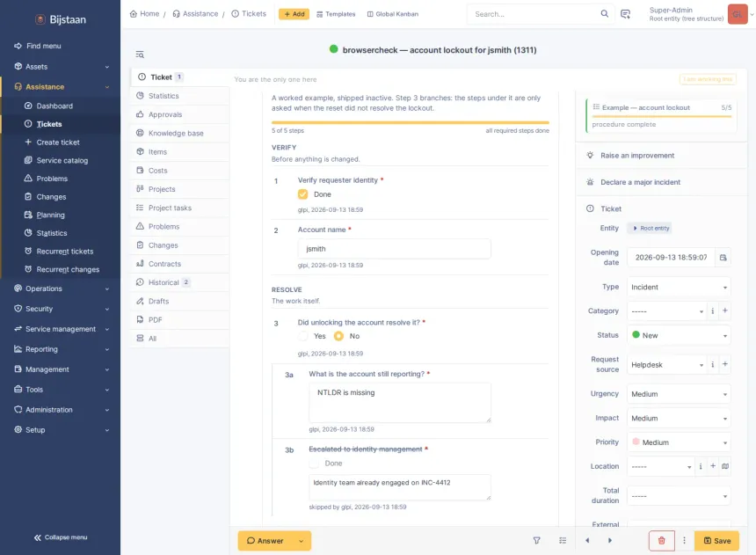Image resolution: width=756 pixels, height=555 pixels.
Task: Click the search magnifier icon
Action: point(604,13)
